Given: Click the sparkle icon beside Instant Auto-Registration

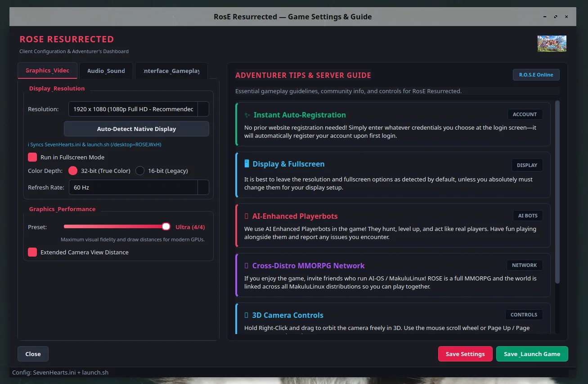Looking at the screenshot, I should pyautogui.click(x=247, y=115).
